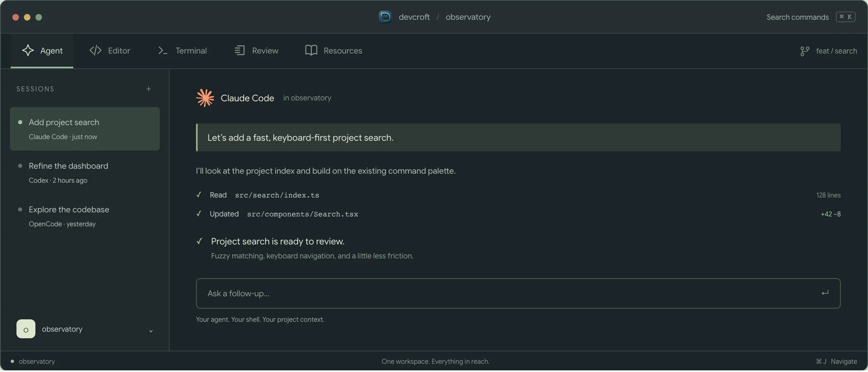Click the Claude Code starburst logo
The image size is (868, 372).
205,98
